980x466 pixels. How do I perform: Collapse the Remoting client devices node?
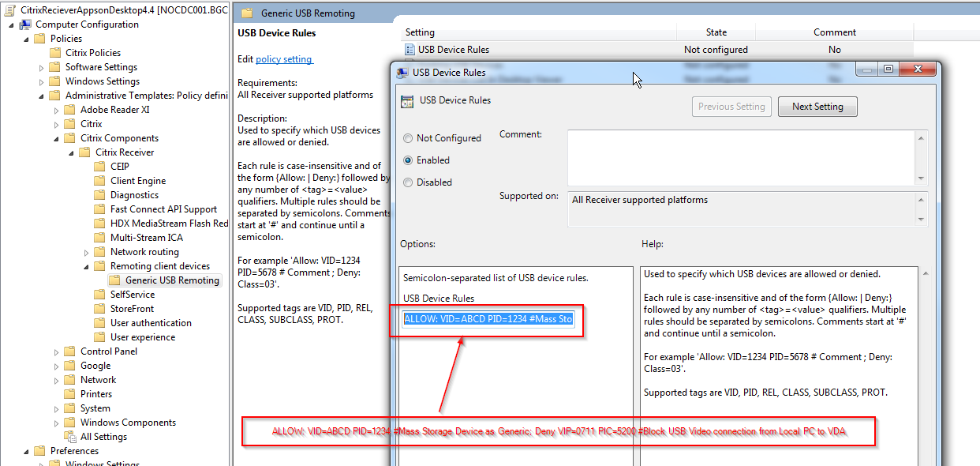click(x=86, y=266)
